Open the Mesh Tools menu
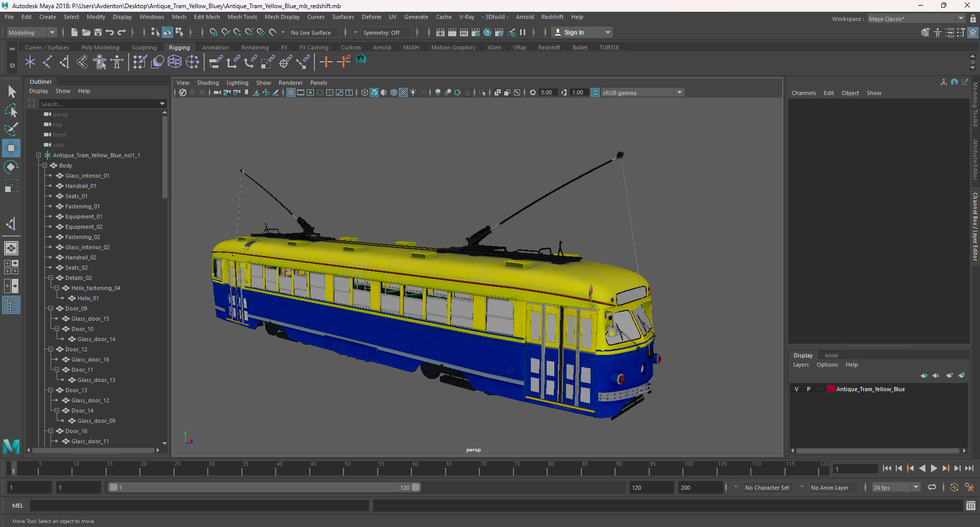The height and width of the screenshot is (527, 980). [x=242, y=17]
